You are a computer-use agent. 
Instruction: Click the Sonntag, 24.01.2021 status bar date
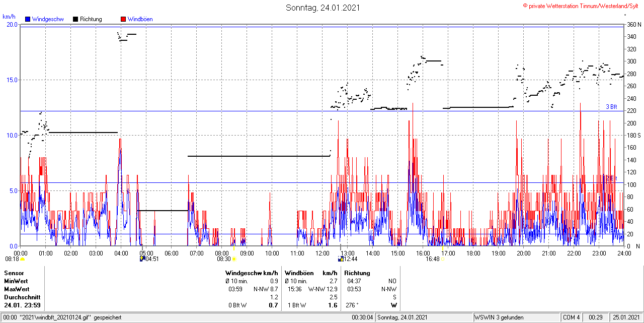pos(403,317)
